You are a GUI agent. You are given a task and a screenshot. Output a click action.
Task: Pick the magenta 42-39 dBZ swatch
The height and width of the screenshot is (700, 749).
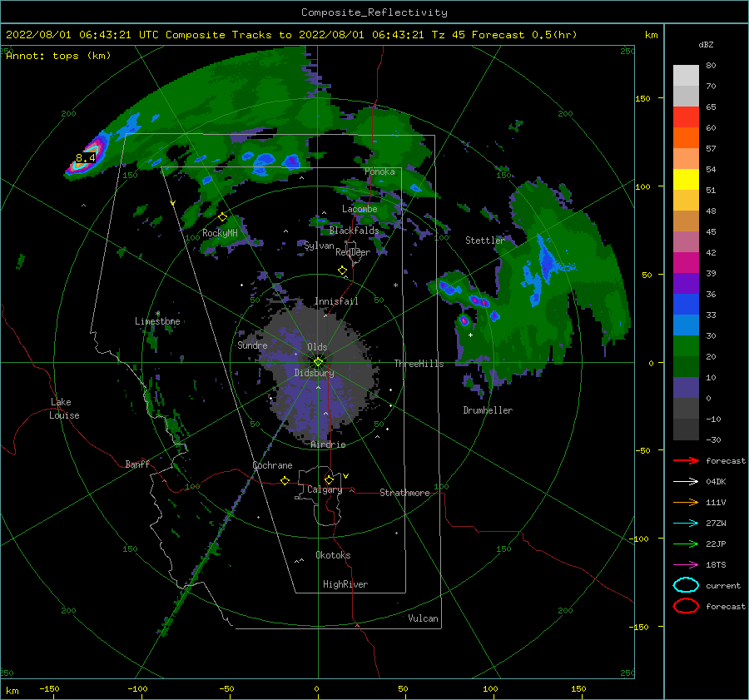point(686,262)
